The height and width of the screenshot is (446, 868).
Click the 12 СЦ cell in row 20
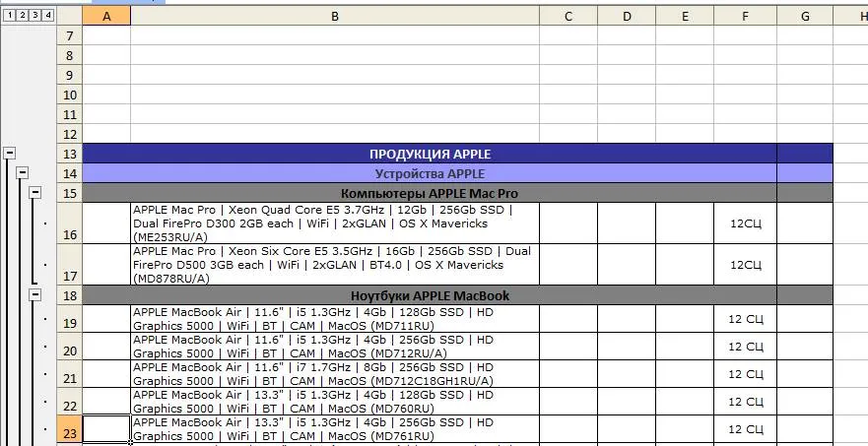[x=745, y=346]
